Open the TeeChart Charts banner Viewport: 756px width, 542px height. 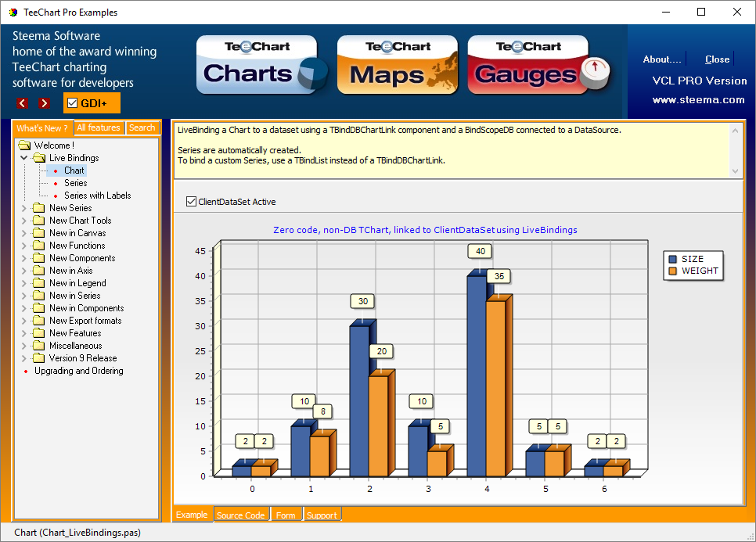tap(261, 65)
